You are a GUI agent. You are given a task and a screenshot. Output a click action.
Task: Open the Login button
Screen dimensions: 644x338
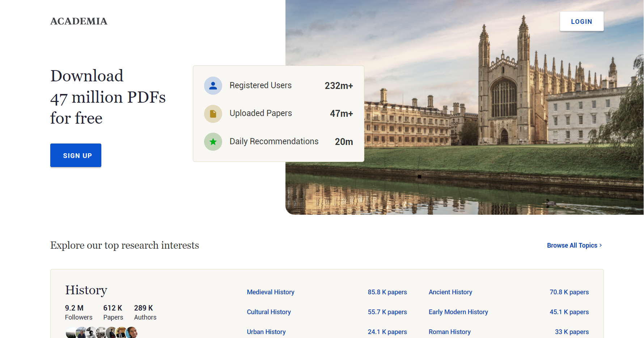coord(581,21)
